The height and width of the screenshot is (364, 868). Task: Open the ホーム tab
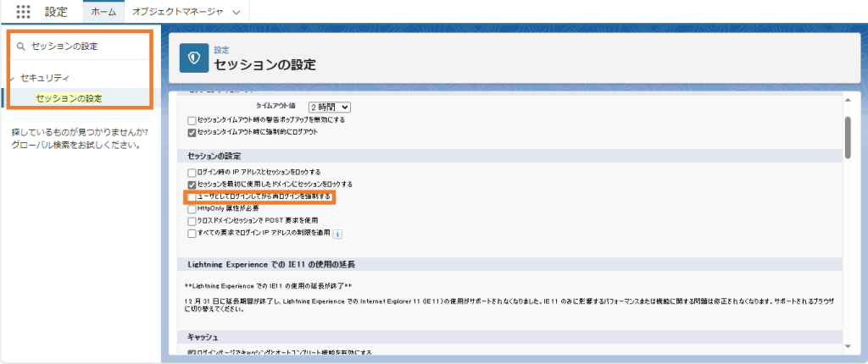pos(103,12)
